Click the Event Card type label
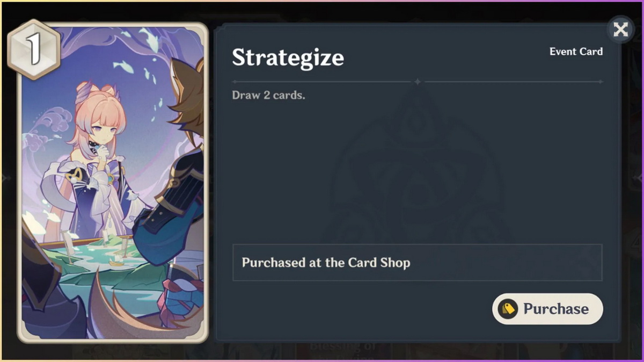The width and height of the screenshot is (644, 362). pyautogui.click(x=576, y=52)
